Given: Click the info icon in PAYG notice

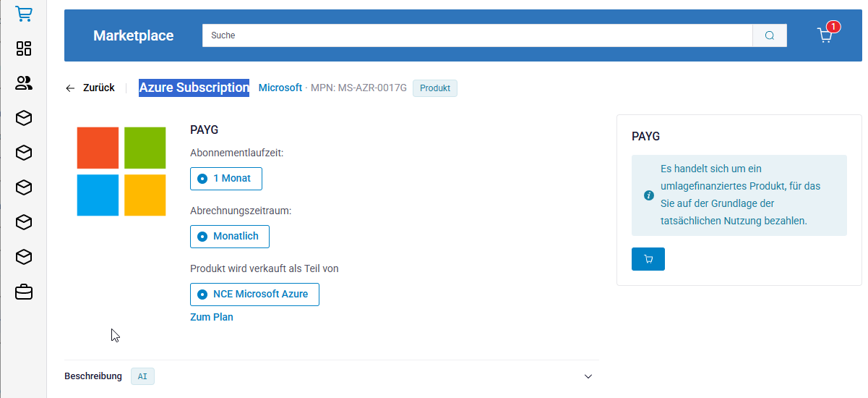Looking at the screenshot, I should [649, 195].
